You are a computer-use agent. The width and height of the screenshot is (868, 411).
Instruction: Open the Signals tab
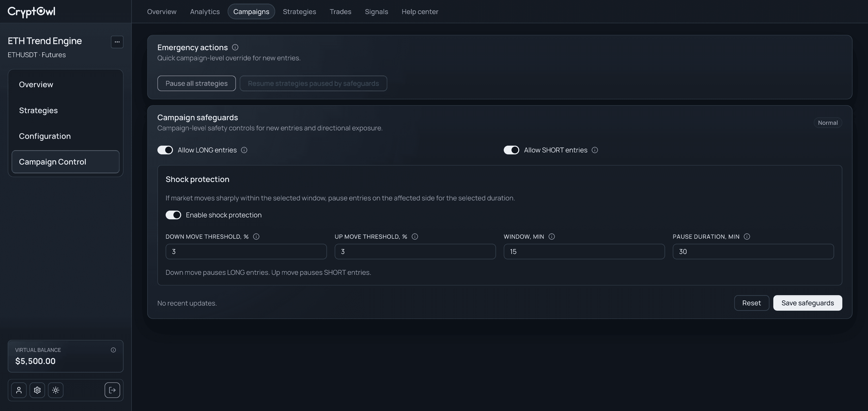coord(376,11)
